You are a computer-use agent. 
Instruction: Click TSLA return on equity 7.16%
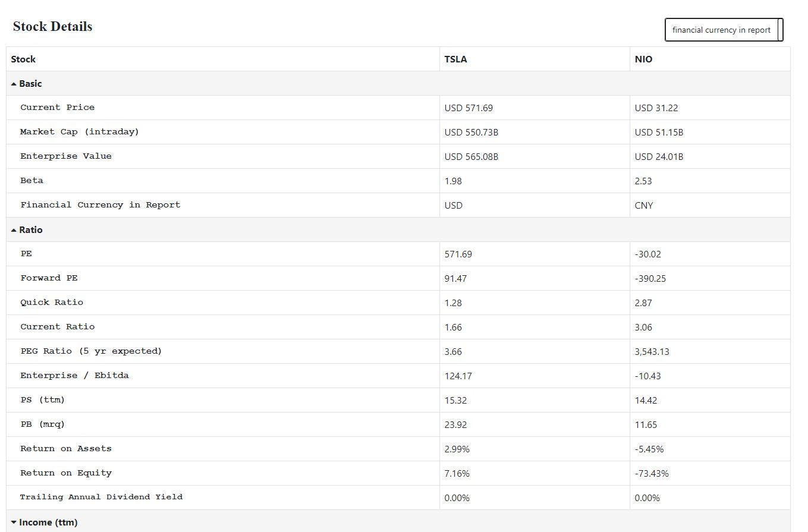457,474
